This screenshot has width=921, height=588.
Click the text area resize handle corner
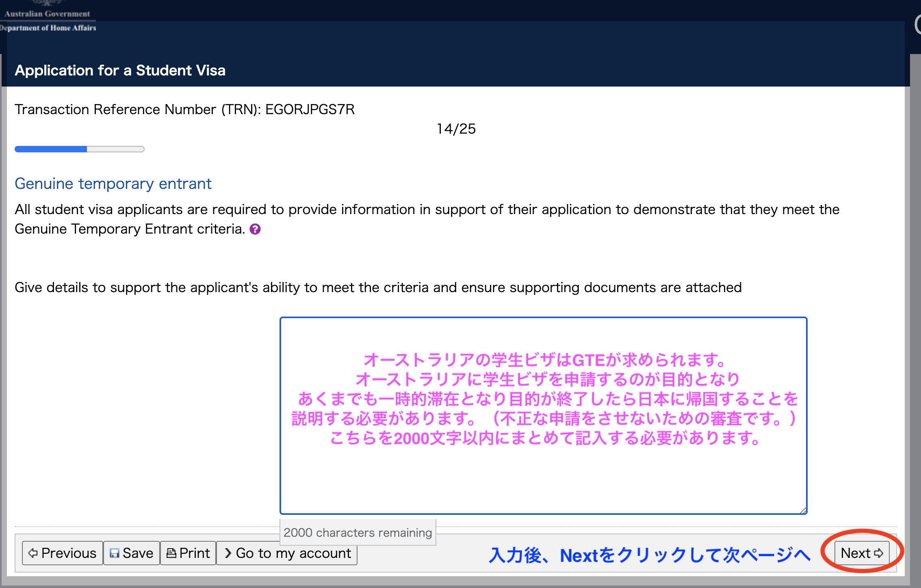[803, 510]
